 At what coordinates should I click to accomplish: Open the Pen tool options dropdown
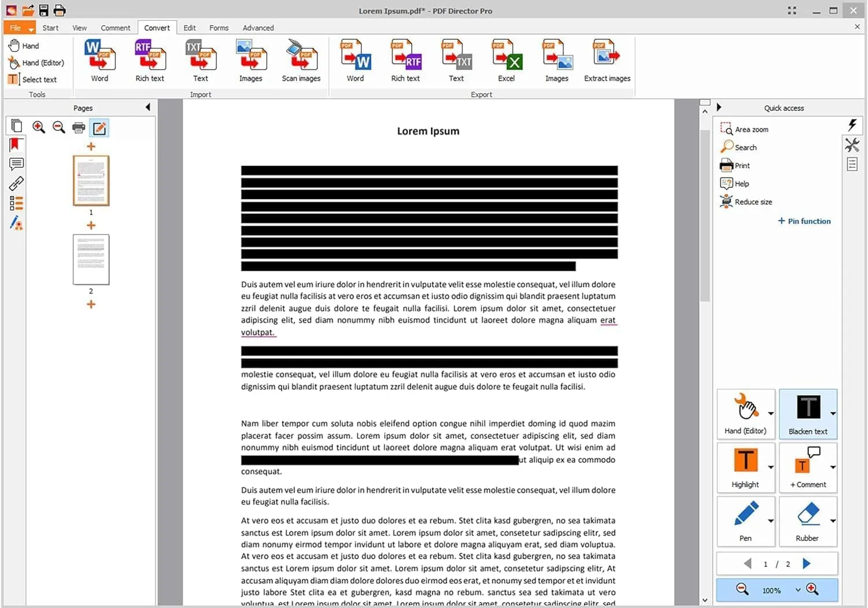(x=770, y=519)
